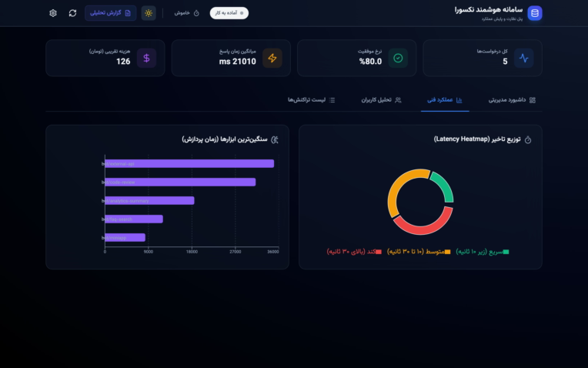
Task: Click the dollar sign cost icon
Action: [147, 59]
